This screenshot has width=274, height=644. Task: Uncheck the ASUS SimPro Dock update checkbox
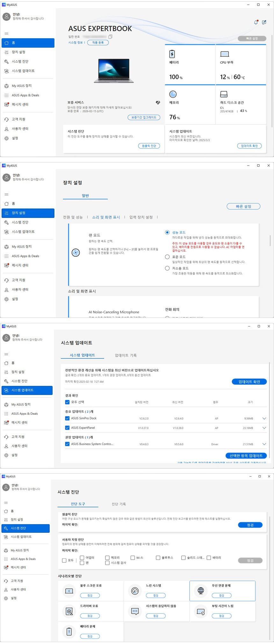click(x=67, y=418)
